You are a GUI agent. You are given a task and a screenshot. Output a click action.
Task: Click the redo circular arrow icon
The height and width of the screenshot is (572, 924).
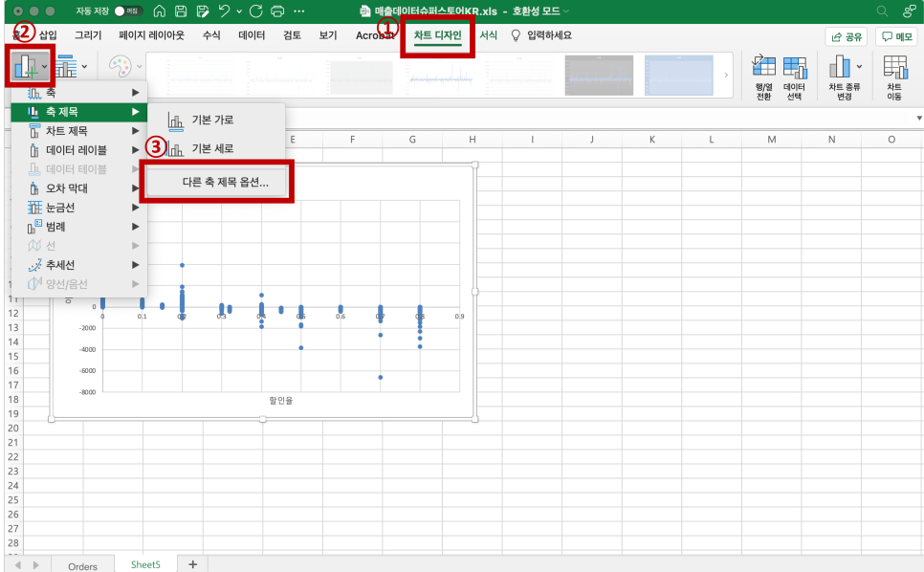(255, 11)
